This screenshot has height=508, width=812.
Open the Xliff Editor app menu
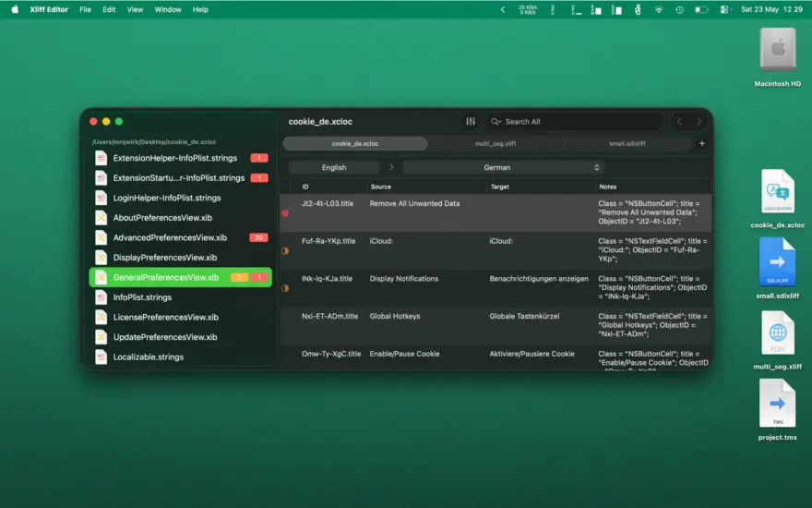49,9
